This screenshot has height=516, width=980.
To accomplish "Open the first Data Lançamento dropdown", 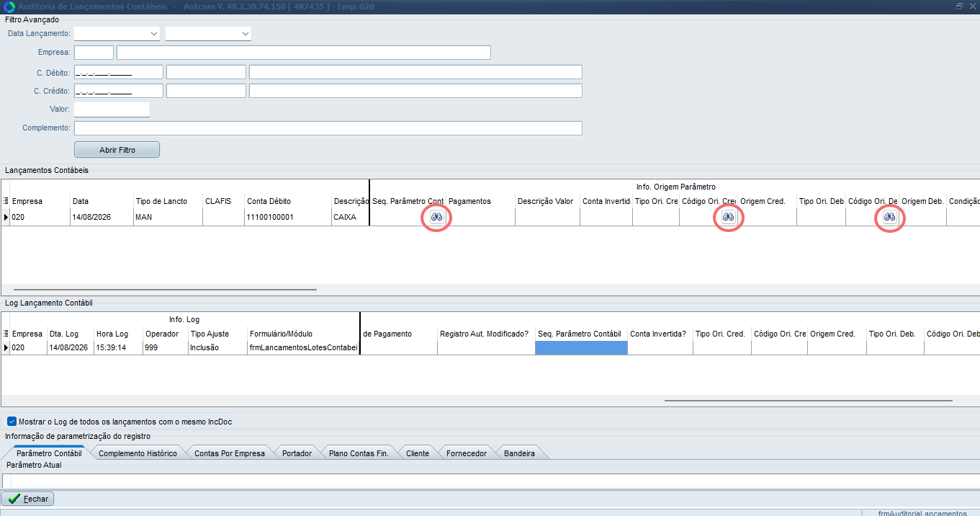I will [154, 34].
